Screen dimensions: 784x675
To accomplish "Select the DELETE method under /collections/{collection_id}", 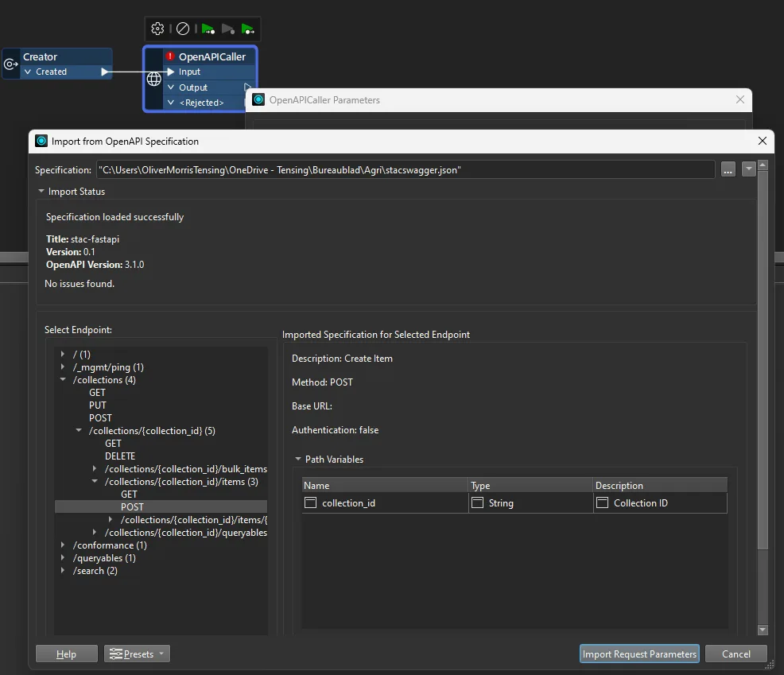I will 120,456.
